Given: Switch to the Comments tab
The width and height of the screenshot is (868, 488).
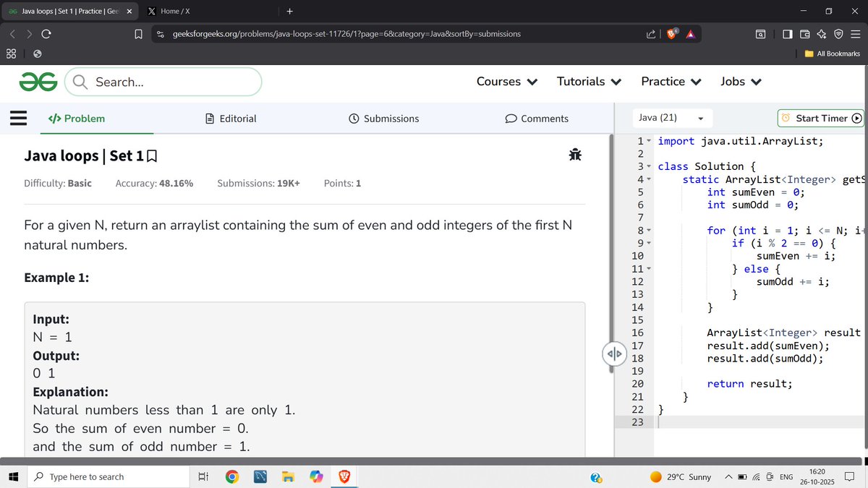Looking at the screenshot, I should coord(537,119).
